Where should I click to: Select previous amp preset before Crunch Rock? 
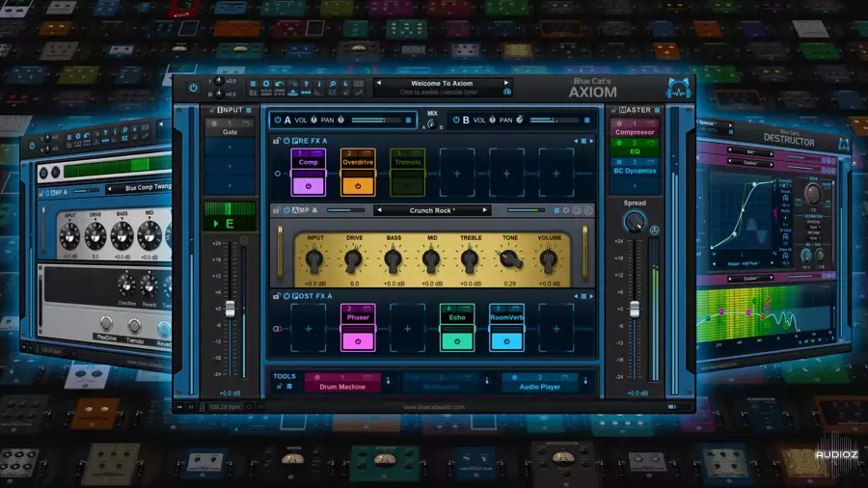click(379, 210)
